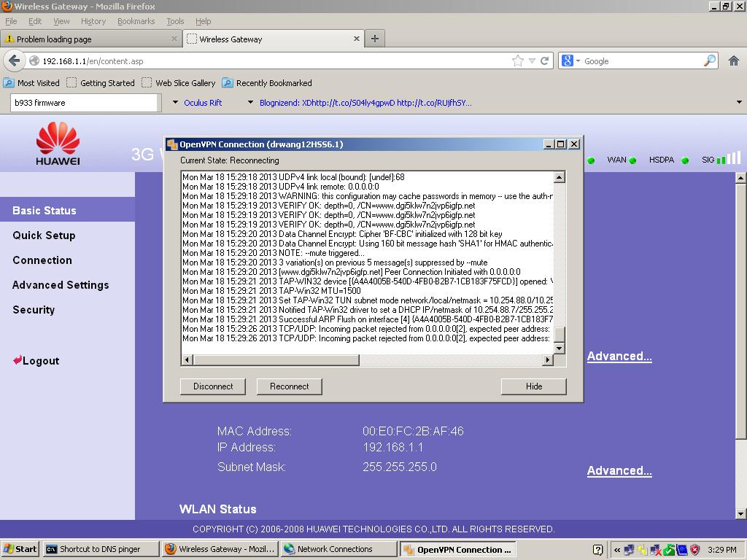The image size is (747, 560).
Task: Click the Huawei logo
Action: (x=58, y=144)
